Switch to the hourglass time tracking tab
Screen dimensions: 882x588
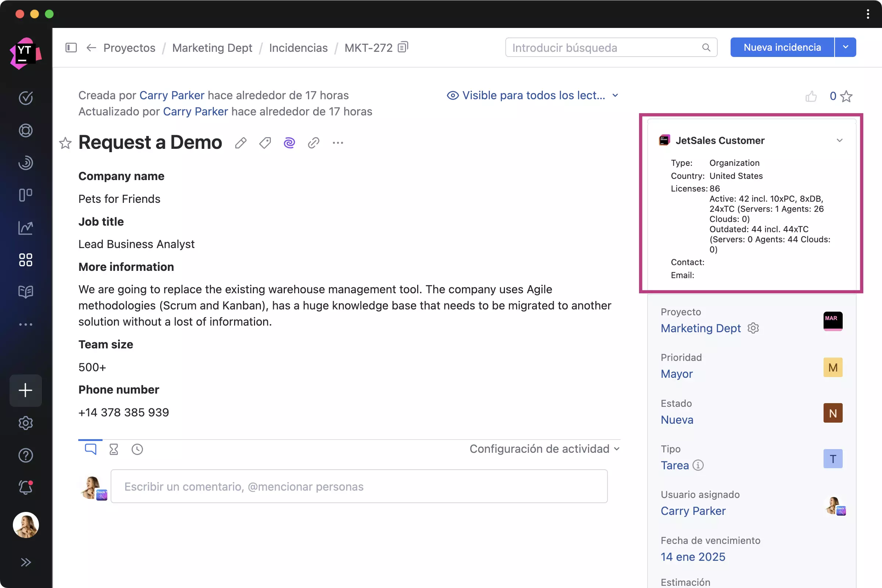114,449
